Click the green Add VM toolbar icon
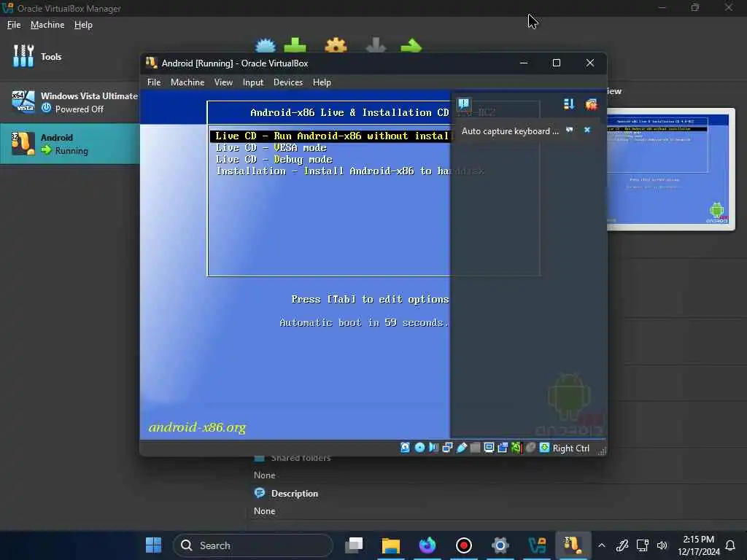Image resolution: width=747 pixels, height=560 pixels. tap(295, 45)
